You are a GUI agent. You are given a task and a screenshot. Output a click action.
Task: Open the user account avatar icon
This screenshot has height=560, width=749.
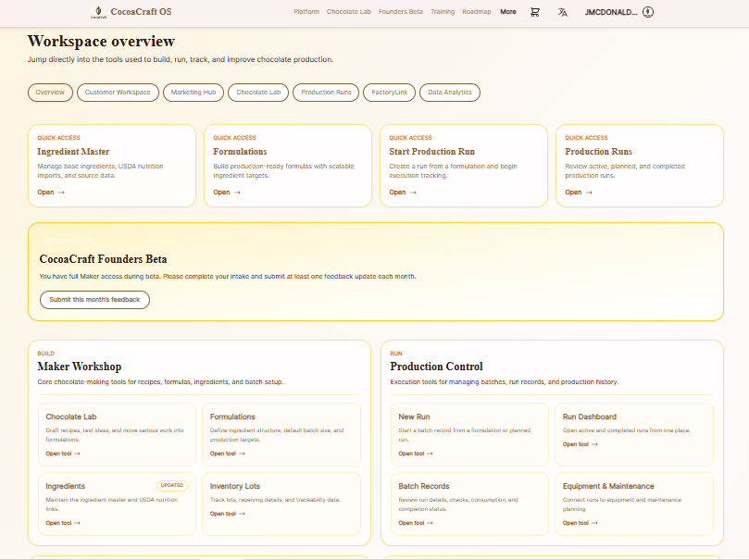point(648,12)
